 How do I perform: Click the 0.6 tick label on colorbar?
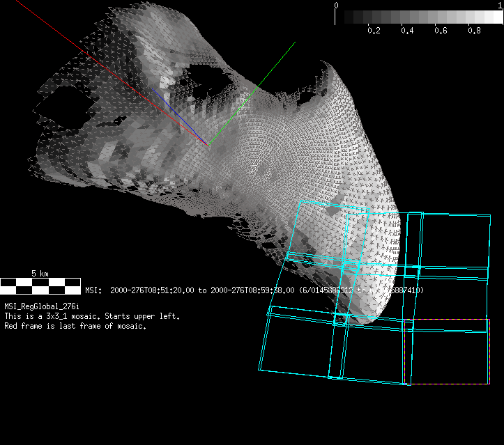pos(441,31)
